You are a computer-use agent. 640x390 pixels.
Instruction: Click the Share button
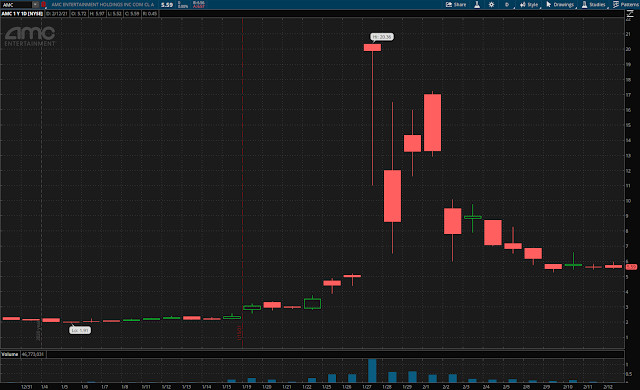456,4
